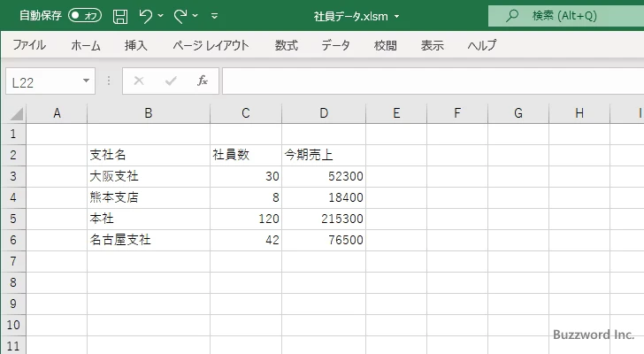
Task: Click the Name Box showing L22
Action: (43, 81)
